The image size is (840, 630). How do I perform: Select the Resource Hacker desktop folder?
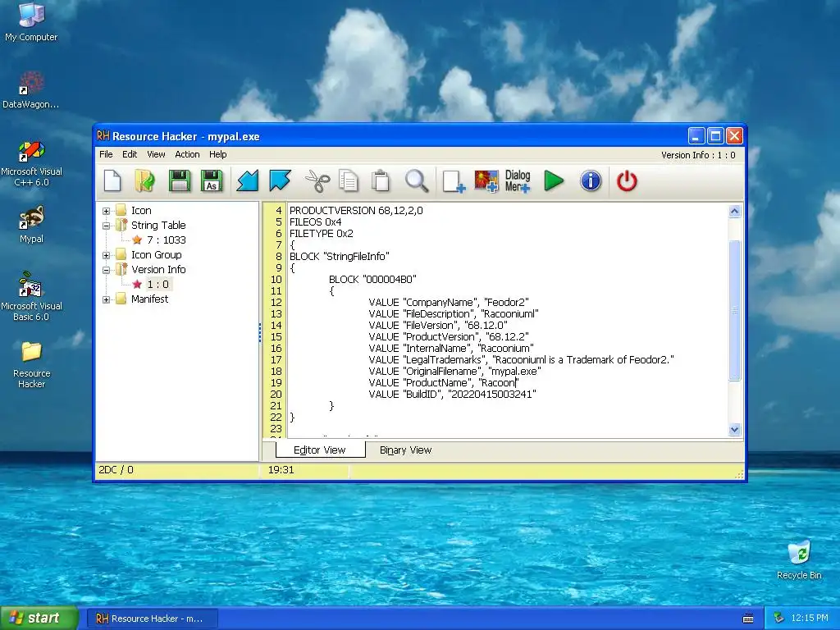point(31,364)
